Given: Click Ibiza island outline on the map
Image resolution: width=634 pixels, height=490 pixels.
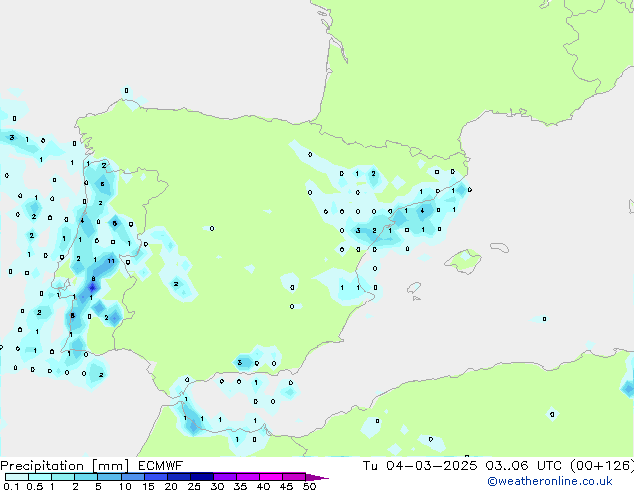Looking at the screenshot, I should tap(414, 288).
